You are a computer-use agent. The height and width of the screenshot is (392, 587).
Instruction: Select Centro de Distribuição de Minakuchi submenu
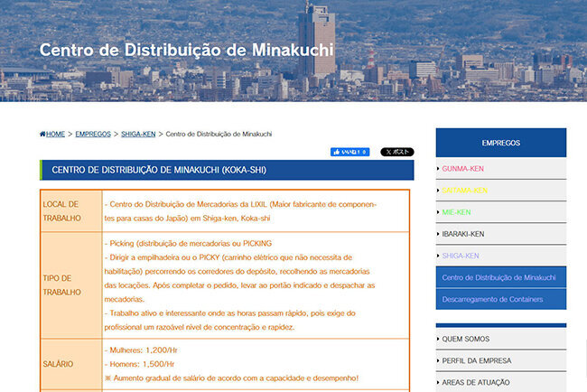[x=499, y=276]
